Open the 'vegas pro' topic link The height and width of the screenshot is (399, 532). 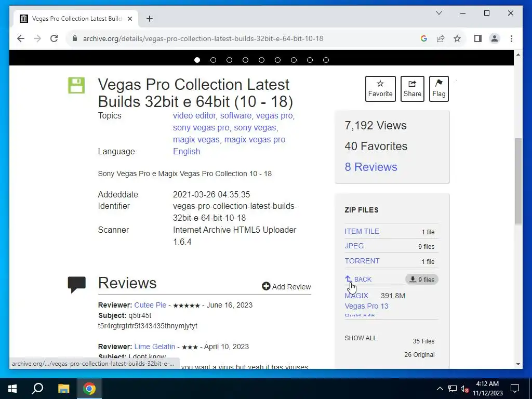click(274, 116)
